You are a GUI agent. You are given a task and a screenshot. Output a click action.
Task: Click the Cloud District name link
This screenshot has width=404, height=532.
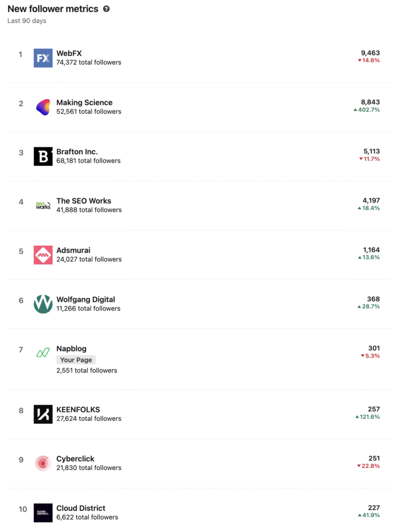[x=81, y=508]
